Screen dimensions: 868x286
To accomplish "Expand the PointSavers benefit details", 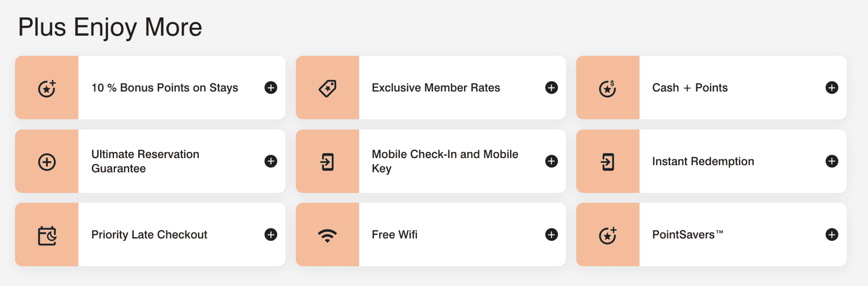I will click(832, 234).
